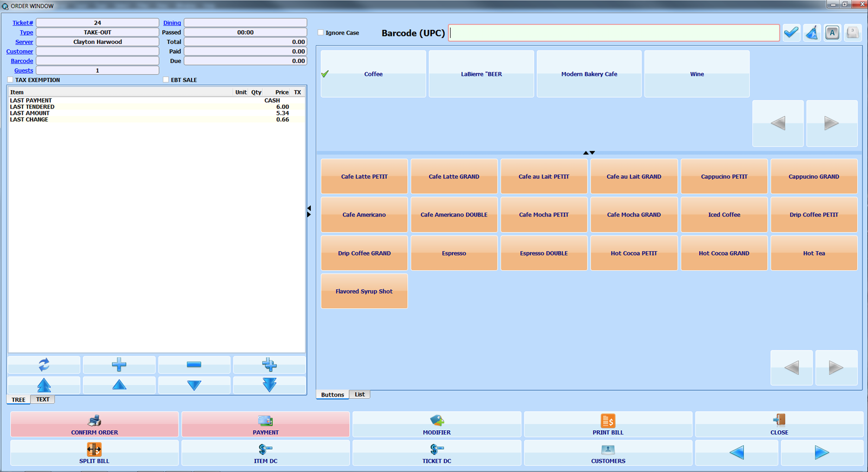Click the blue checkmark barcode confirm icon

tap(791, 33)
